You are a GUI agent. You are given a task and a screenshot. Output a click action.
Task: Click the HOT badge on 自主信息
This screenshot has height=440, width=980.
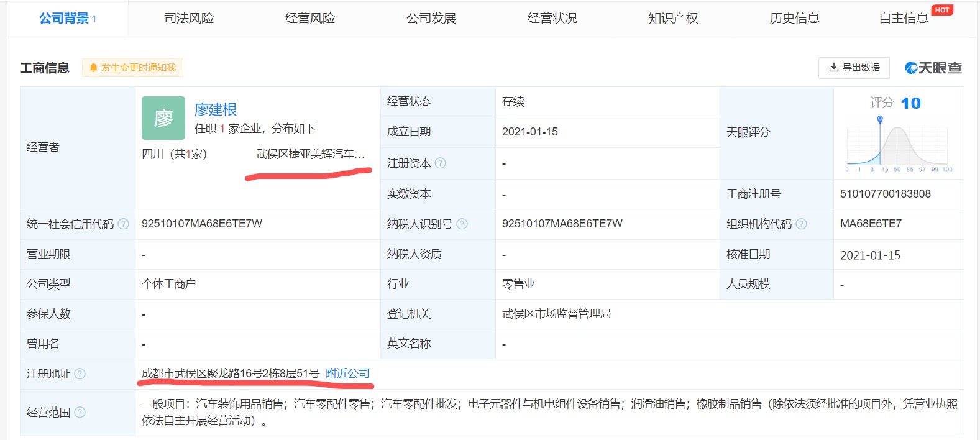pyautogui.click(x=942, y=10)
